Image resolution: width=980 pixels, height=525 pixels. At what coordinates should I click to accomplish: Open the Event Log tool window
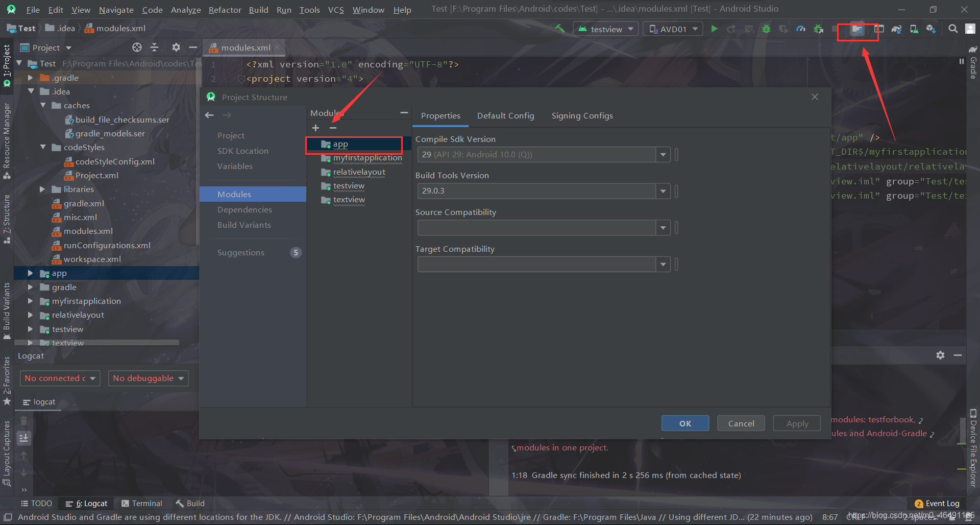pos(937,504)
